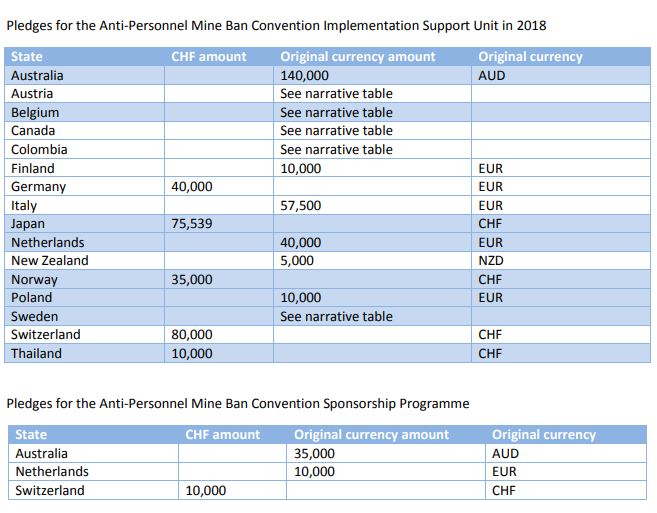The height and width of the screenshot is (513, 657).
Task: Select the State header in the first table
Action: coord(29,57)
